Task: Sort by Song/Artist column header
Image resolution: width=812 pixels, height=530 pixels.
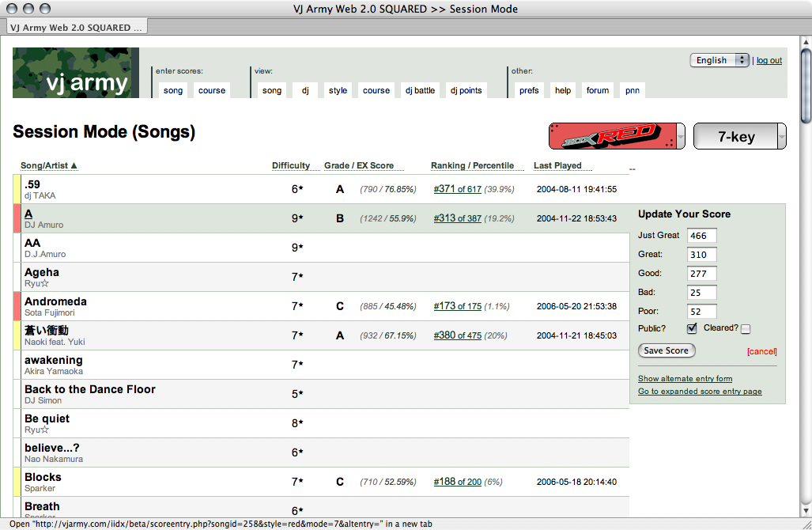Action: point(49,165)
